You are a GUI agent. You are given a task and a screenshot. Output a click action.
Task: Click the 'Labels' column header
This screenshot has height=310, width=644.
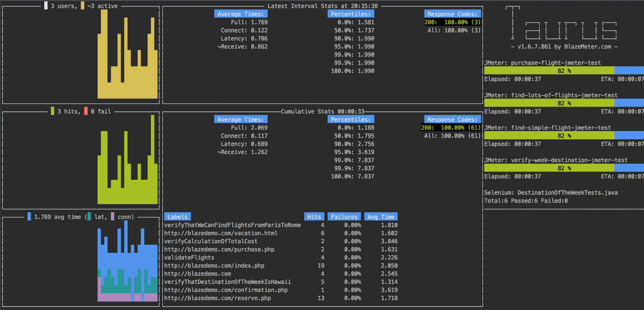click(x=177, y=217)
